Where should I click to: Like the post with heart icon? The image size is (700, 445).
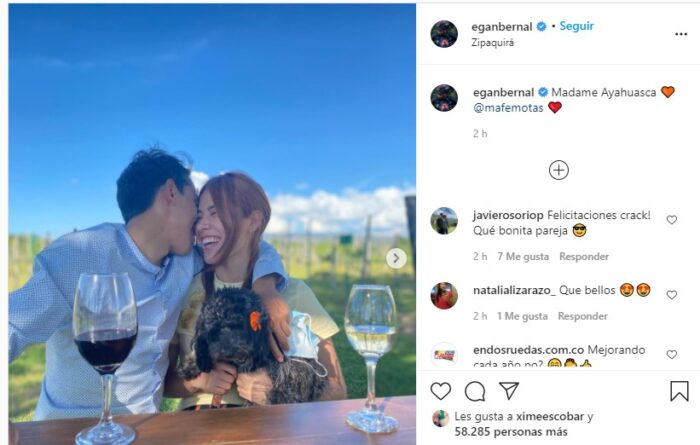(441, 391)
